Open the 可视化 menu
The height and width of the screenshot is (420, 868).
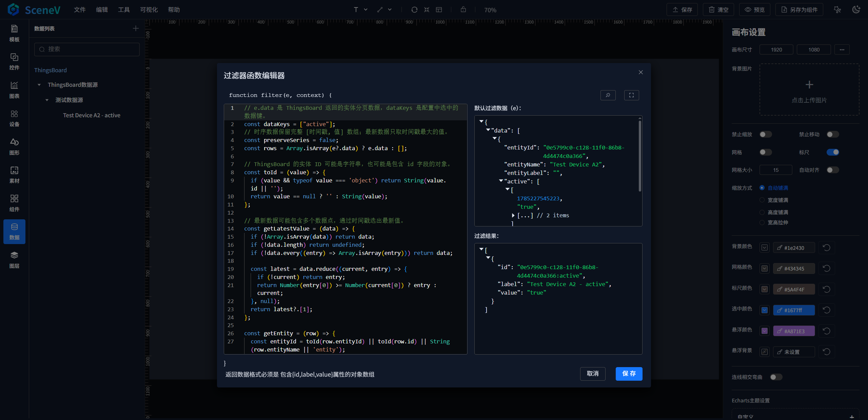click(149, 9)
